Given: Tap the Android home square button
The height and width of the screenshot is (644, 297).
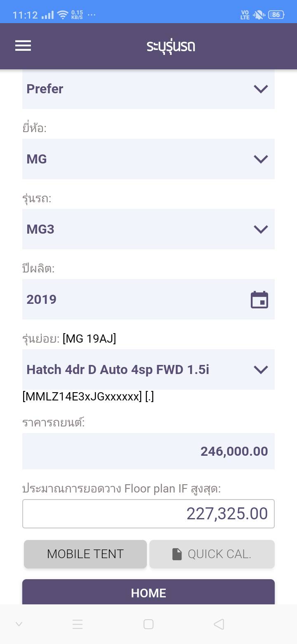Looking at the screenshot, I should click(x=148, y=624).
